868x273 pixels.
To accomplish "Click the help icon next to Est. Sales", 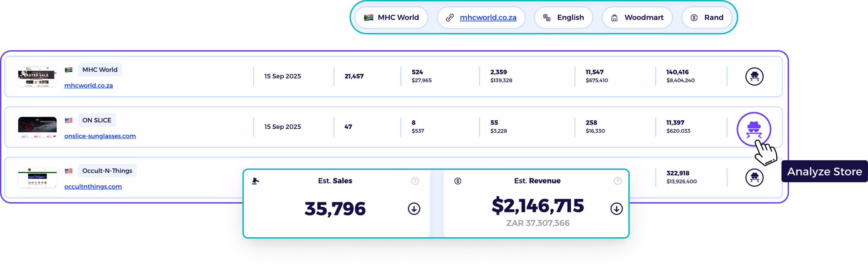I will click(415, 181).
